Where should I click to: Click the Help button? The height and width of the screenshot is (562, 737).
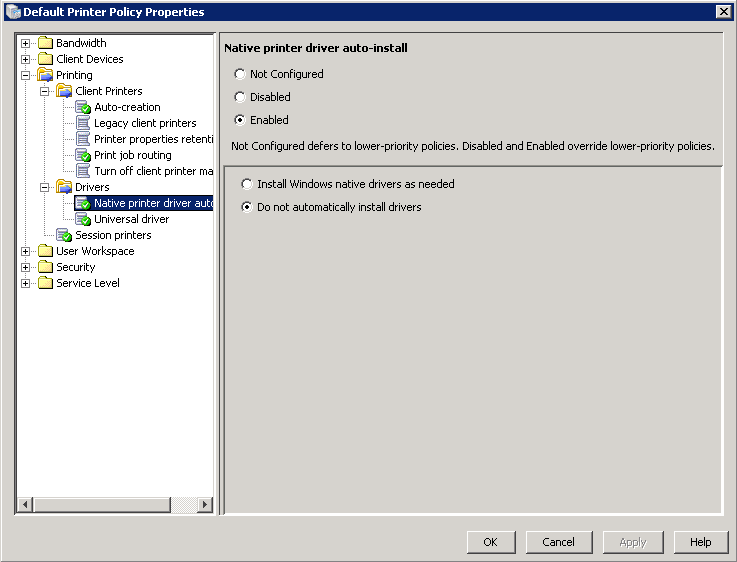point(700,542)
